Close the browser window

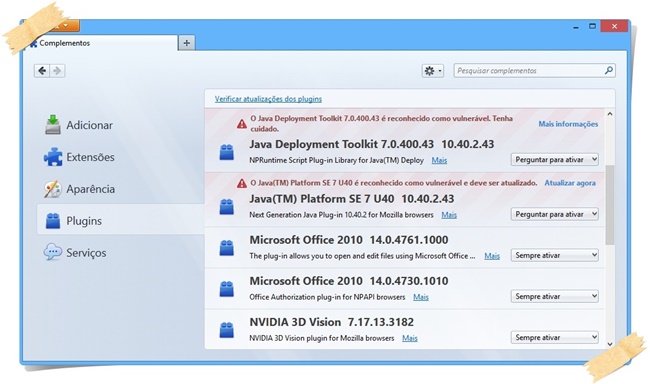(614, 26)
